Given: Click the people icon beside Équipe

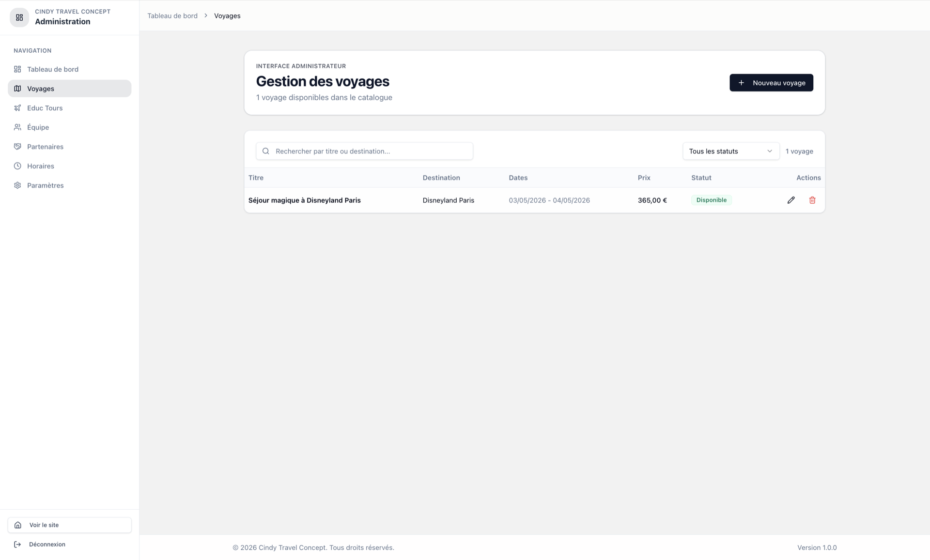Looking at the screenshot, I should [17, 127].
